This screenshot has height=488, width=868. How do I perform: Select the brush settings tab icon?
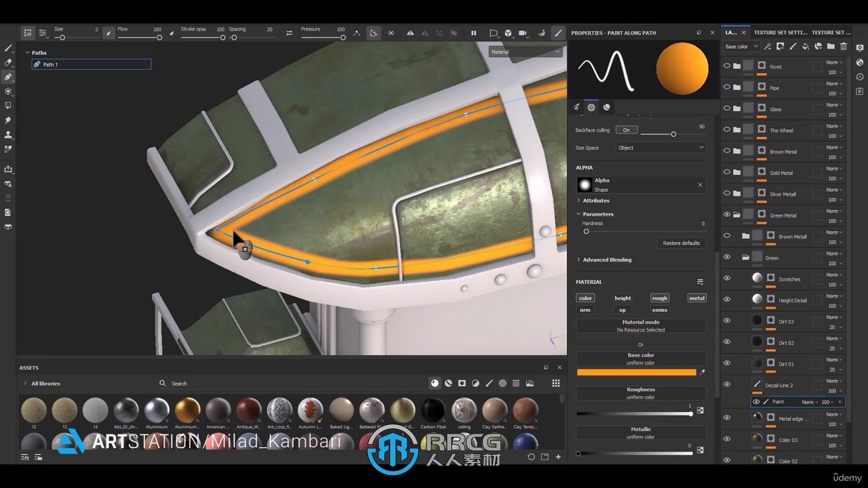tap(577, 107)
